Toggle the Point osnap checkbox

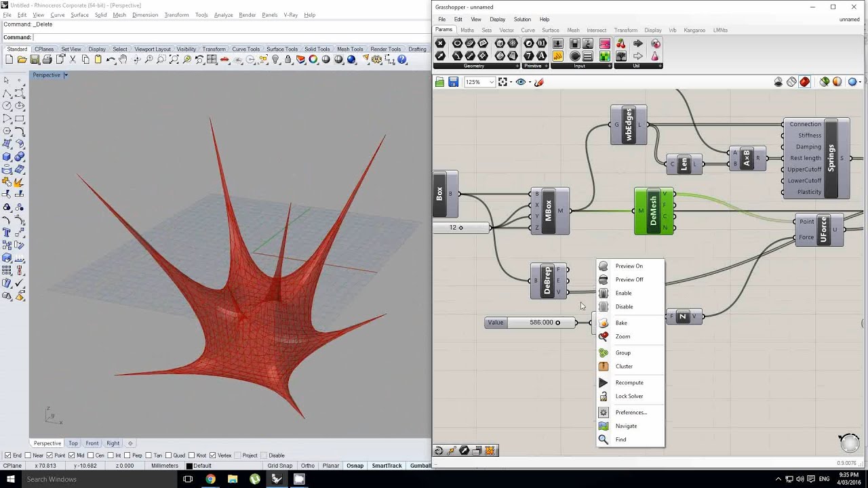(50, 455)
